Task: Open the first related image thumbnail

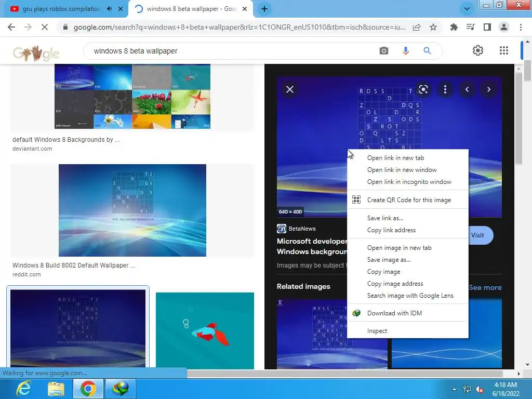Action: [312, 334]
